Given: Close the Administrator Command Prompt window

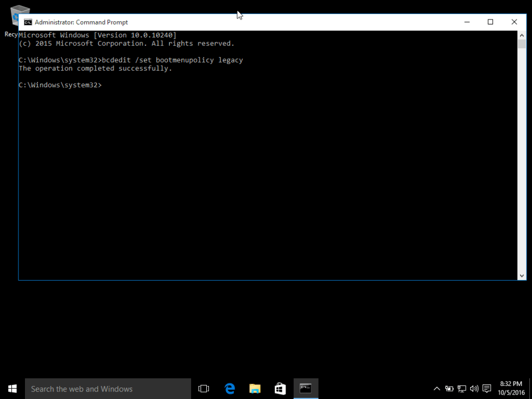Looking at the screenshot, I should point(514,22).
